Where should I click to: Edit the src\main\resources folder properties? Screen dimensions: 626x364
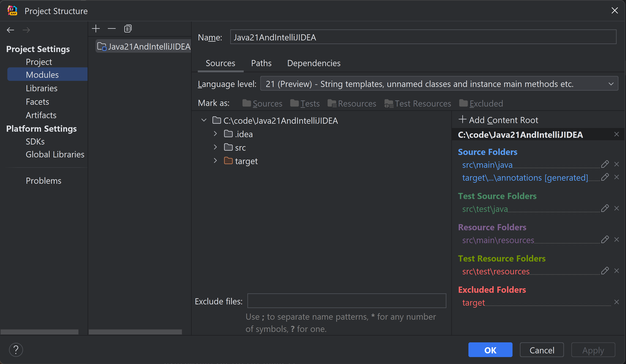(605, 239)
